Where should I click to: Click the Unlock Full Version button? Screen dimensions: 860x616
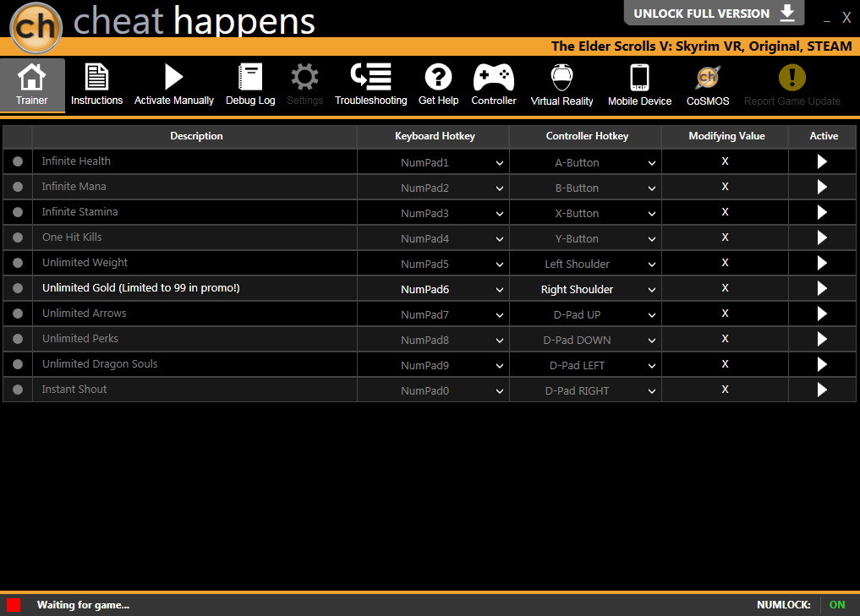tap(714, 14)
